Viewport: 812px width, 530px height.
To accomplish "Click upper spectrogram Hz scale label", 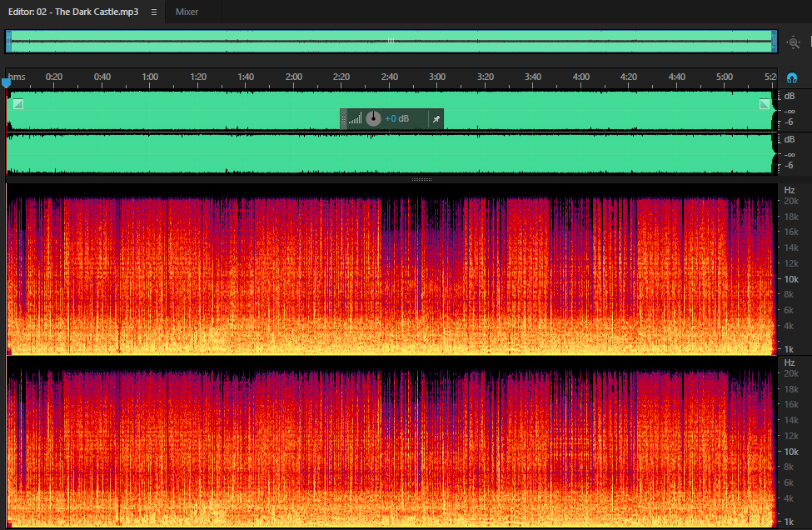I will (x=790, y=191).
